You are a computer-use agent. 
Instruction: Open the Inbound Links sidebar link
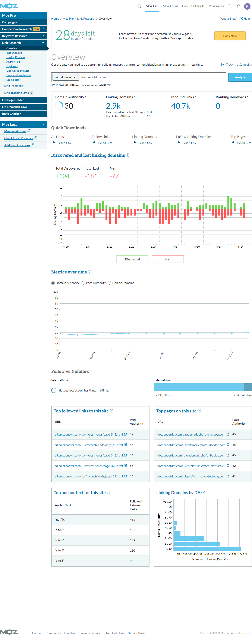(x=14, y=53)
